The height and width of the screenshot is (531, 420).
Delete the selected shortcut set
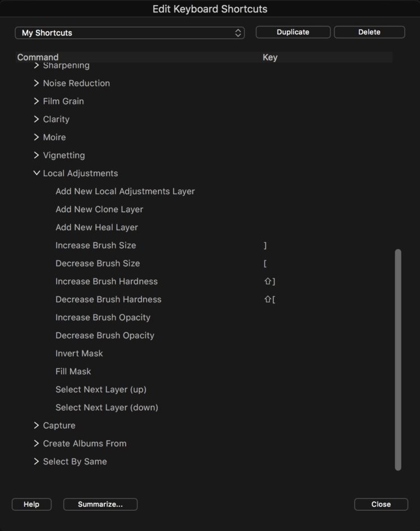tap(369, 32)
